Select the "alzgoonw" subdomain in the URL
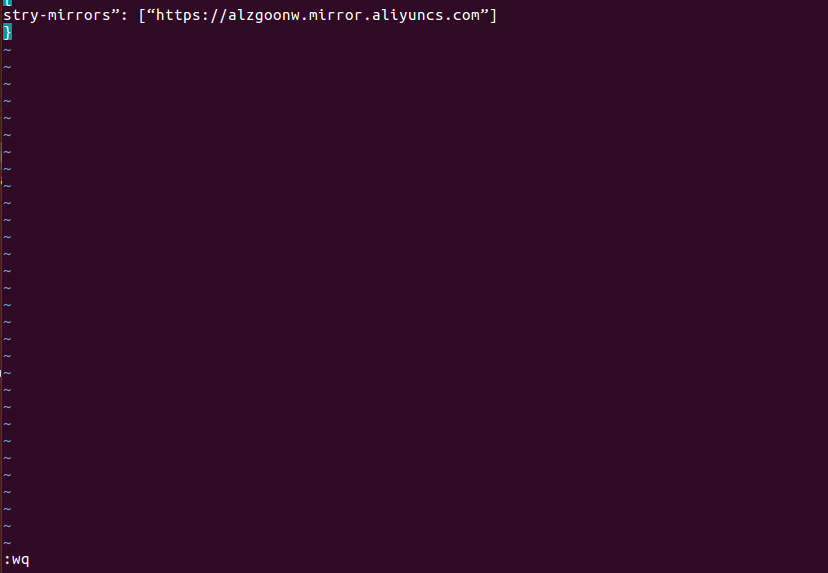The image size is (828, 573). (264, 16)
